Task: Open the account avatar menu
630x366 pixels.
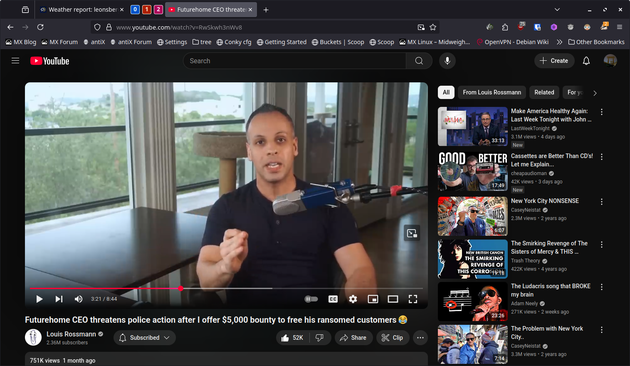Action: click(610, 61)
